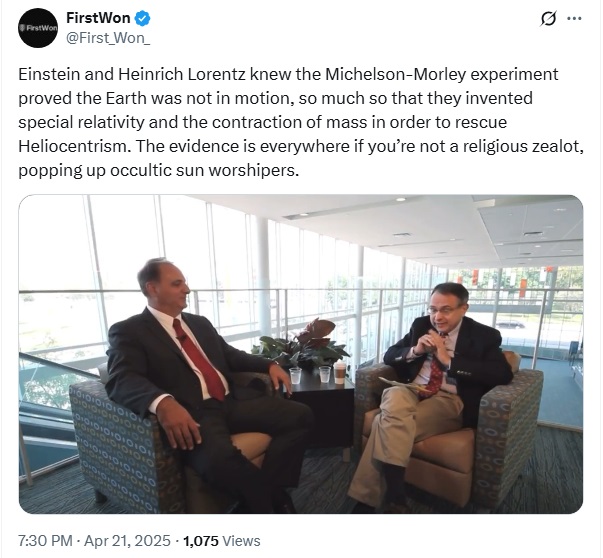Open the Grok actions icon
The width and height of the screenshot is (603, 558).
point(547,19)
